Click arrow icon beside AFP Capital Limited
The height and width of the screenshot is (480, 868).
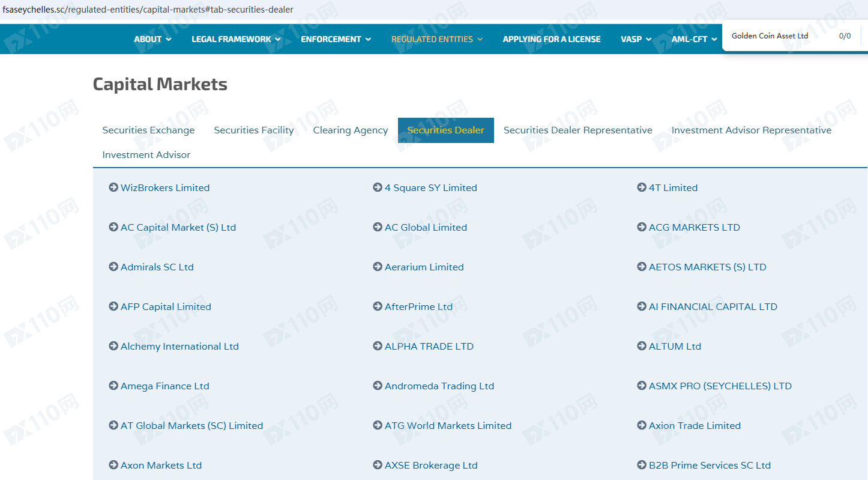[113, 306]
